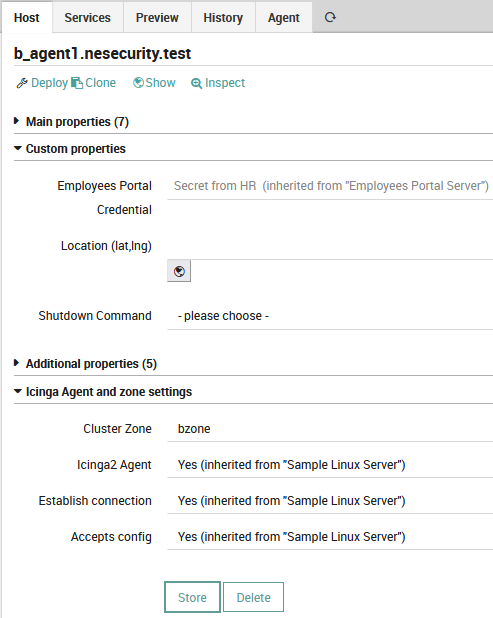Collapse the Custom properties section
The image size is (493, 618).
70,149
